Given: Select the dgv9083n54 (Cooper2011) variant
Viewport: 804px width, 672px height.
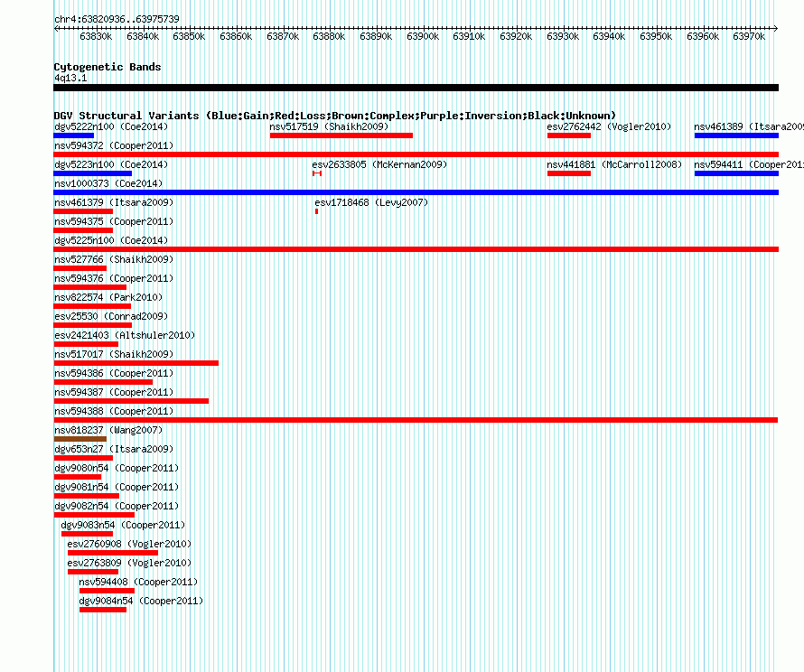Looking at the screenshot, I should click(x=123, y=525).
